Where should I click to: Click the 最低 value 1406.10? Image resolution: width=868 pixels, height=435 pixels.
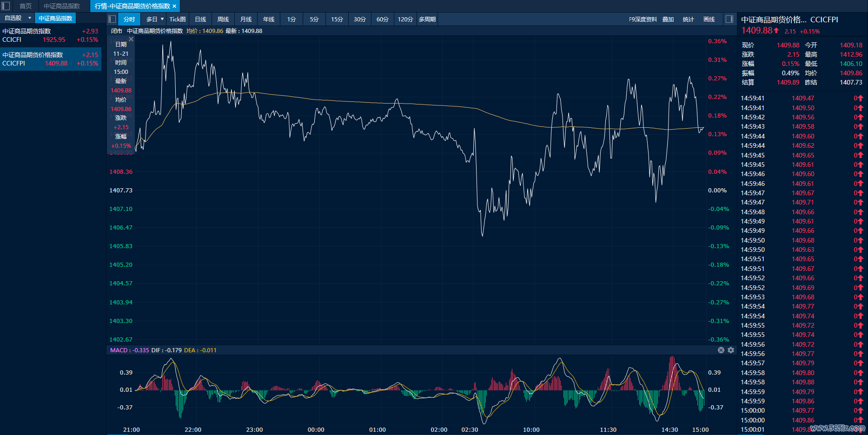point(851,64)
